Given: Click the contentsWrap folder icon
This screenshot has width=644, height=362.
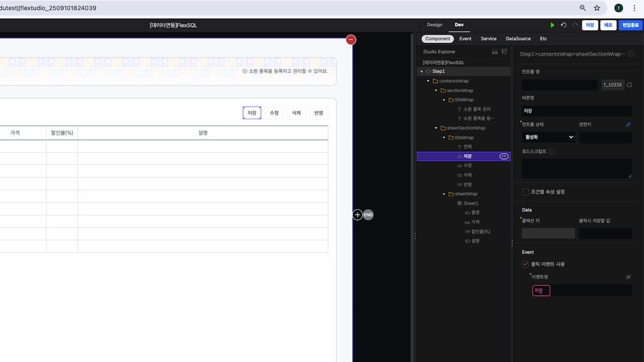Looking at the screenshot, I should (x=435, y=81).
